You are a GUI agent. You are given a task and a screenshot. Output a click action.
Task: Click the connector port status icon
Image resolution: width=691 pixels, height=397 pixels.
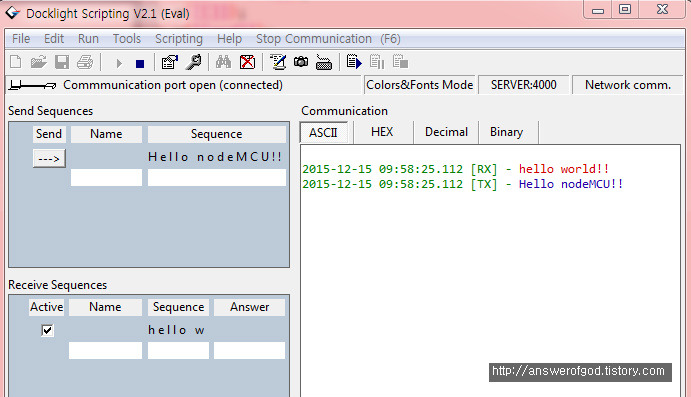point(33,85)
